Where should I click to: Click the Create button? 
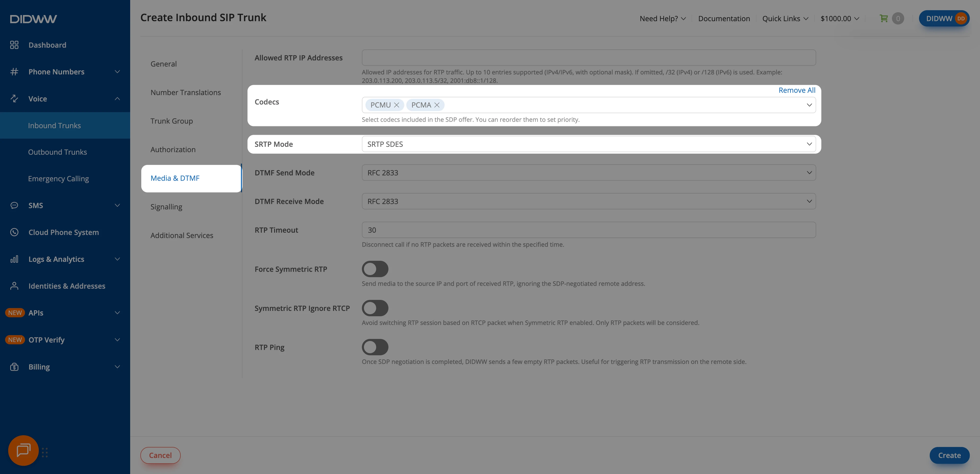coord(949,455)
